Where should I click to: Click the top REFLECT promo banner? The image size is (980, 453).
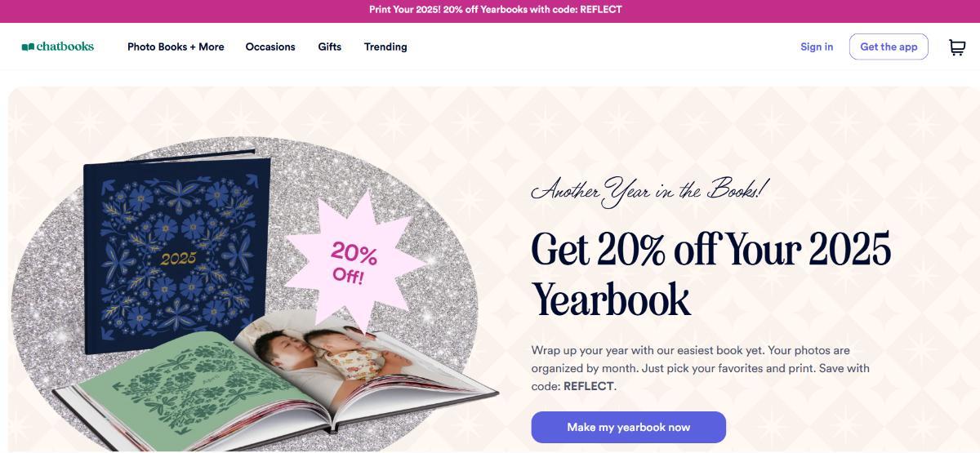(490, 10)
